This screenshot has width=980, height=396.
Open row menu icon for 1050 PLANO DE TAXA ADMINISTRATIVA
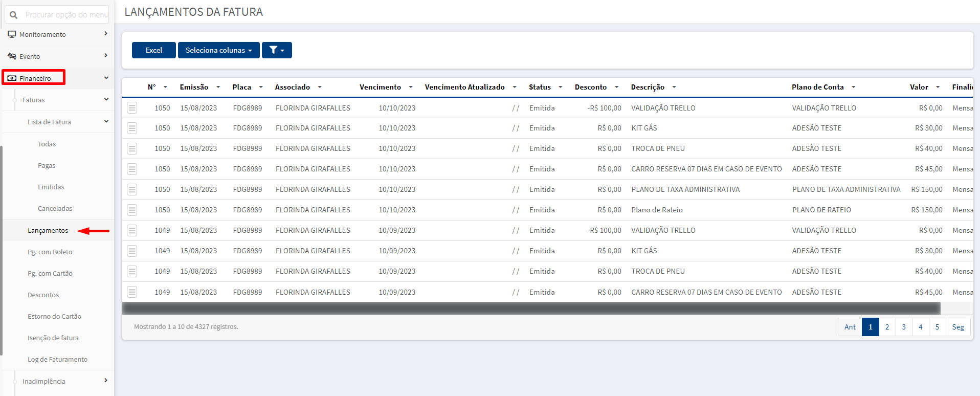click(132, 189)
